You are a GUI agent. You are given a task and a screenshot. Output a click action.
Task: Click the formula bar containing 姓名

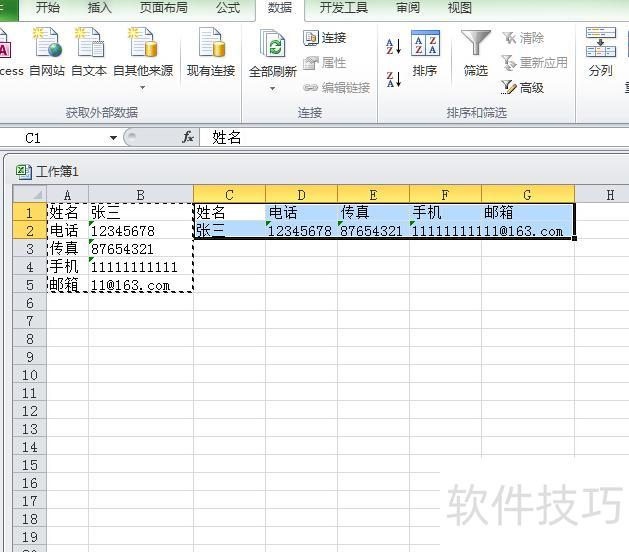click(x=413, y=138)
